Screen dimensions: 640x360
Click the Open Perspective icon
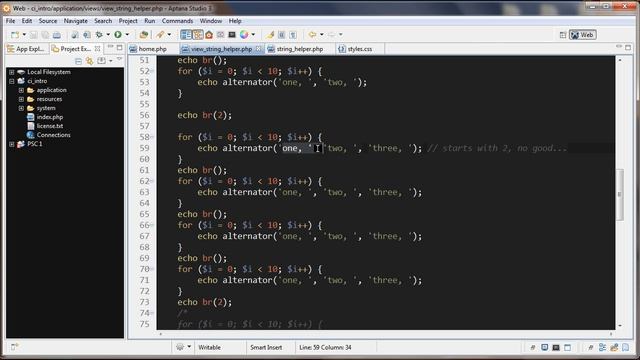click(x=563, y=35)
